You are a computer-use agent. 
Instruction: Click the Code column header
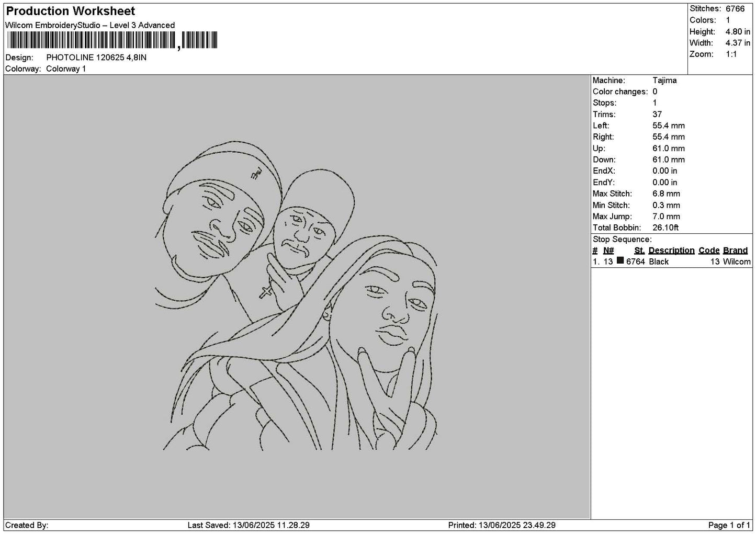click(x=709, y=251)
